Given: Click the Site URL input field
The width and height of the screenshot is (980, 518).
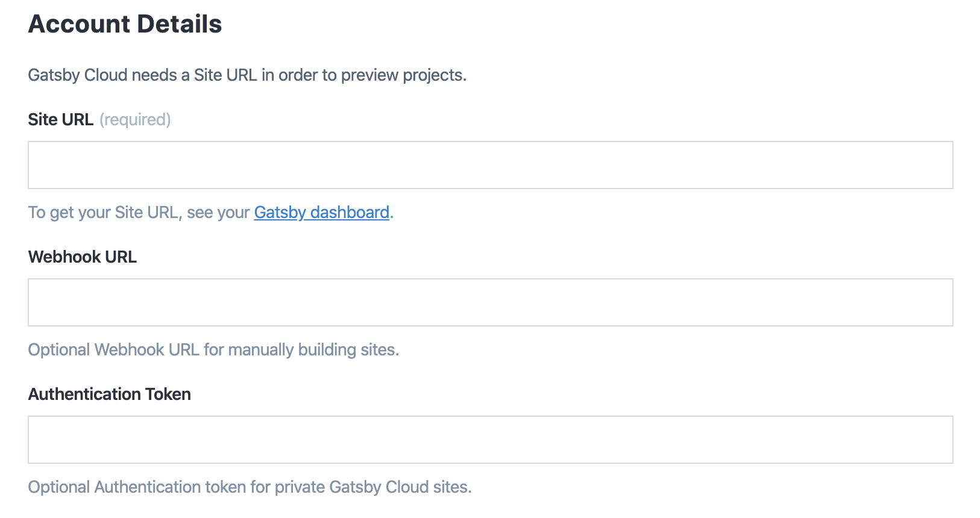Looking at the screenshot, I should point(490,165).
